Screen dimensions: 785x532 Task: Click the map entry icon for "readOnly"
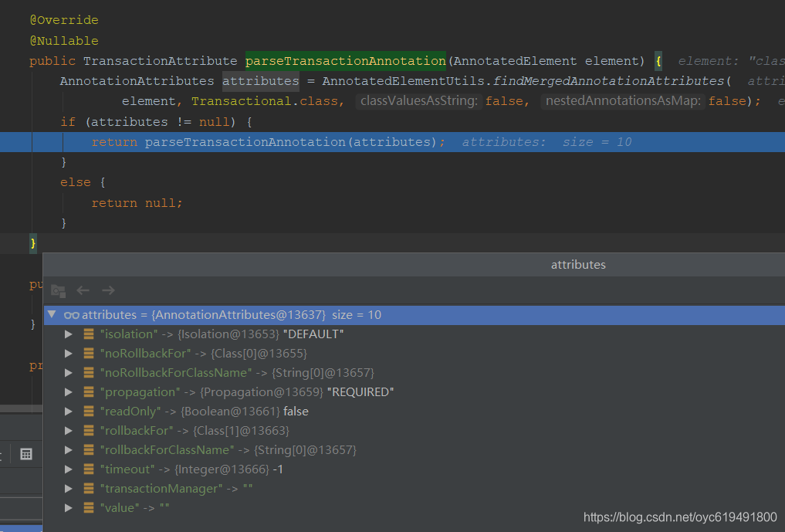click(x=89, y=412)
